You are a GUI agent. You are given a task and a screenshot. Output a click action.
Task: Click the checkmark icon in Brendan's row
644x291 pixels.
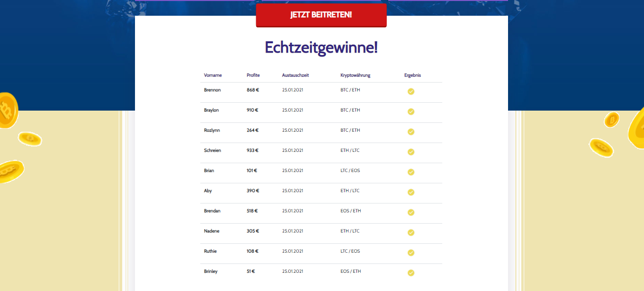point(411,212)
